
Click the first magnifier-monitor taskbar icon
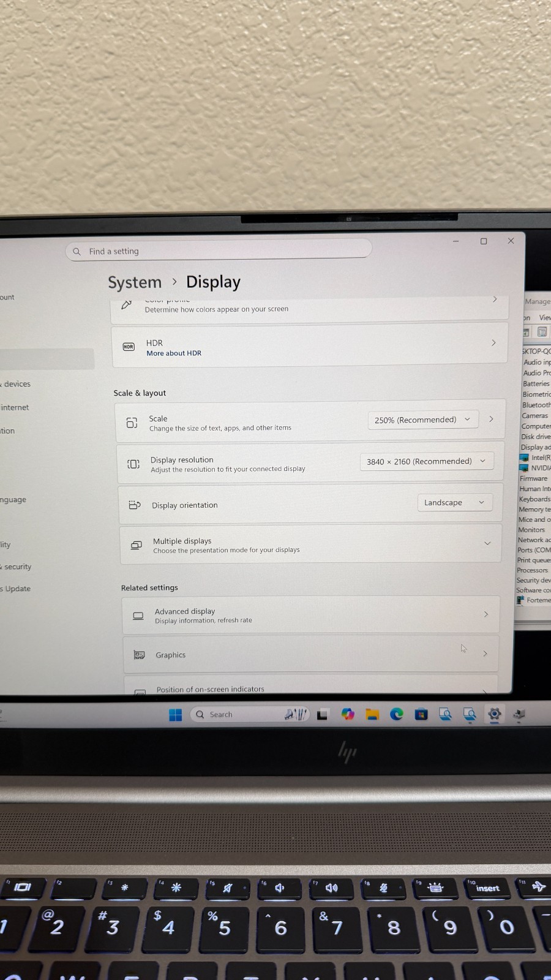click(x=446, y=714)
